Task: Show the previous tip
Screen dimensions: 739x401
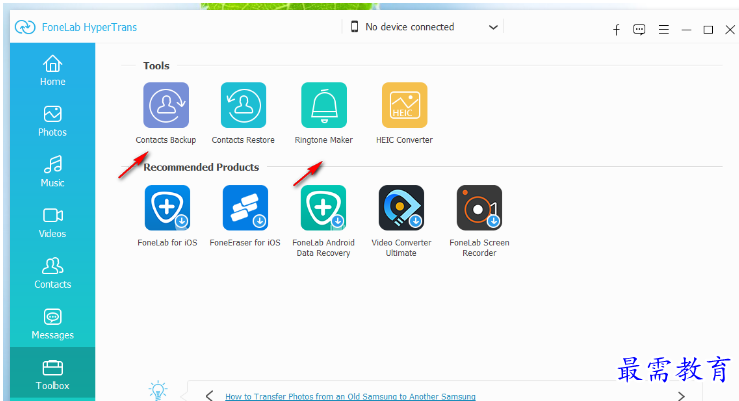Action: (209, 395)
